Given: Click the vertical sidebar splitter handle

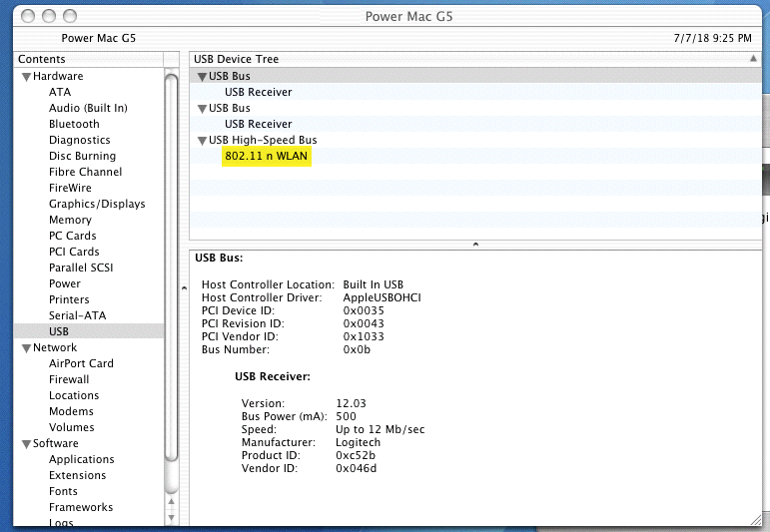Looking at the screenshot, I should 184,288.
